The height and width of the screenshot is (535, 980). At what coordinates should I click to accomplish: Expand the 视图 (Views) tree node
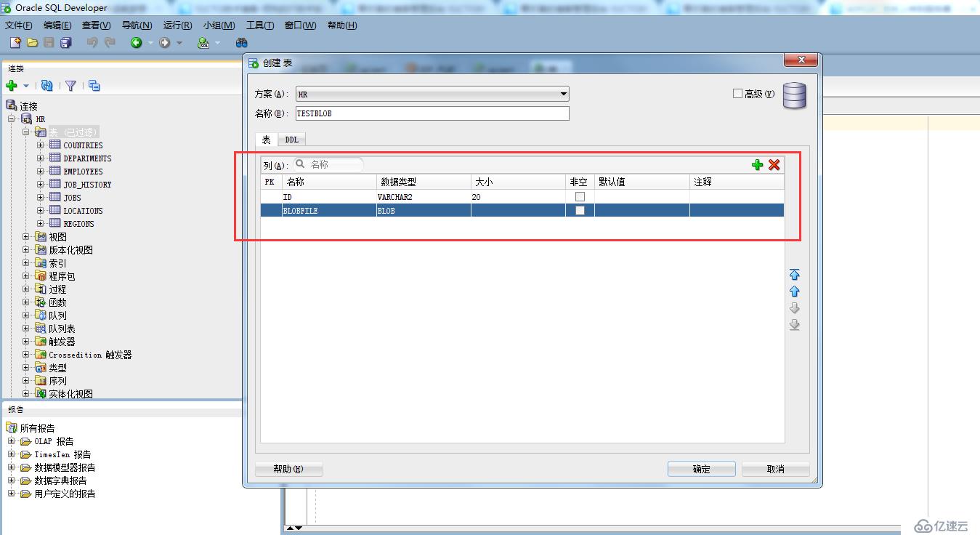26,237
